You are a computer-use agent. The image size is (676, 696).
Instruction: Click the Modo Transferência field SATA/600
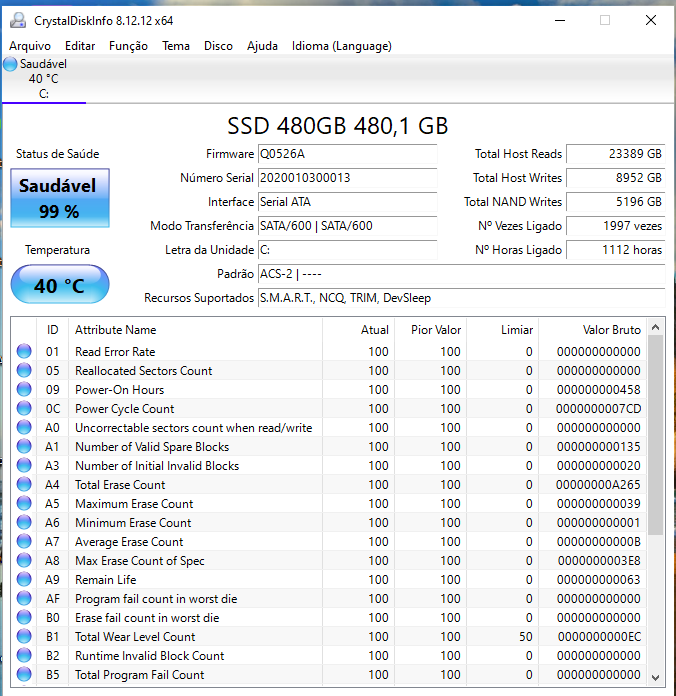click(x=347, y=226)
